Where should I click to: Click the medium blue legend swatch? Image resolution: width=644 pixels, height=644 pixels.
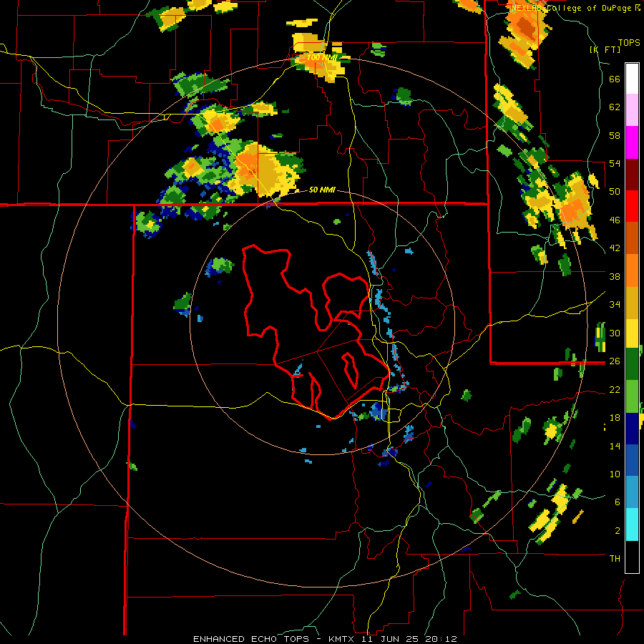click(x=632, y=460)
